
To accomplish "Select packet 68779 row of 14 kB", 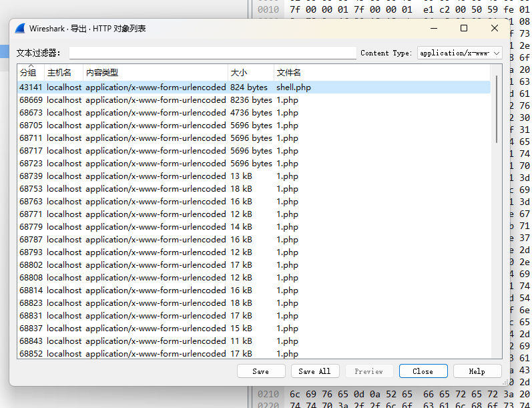I will 254,227.
